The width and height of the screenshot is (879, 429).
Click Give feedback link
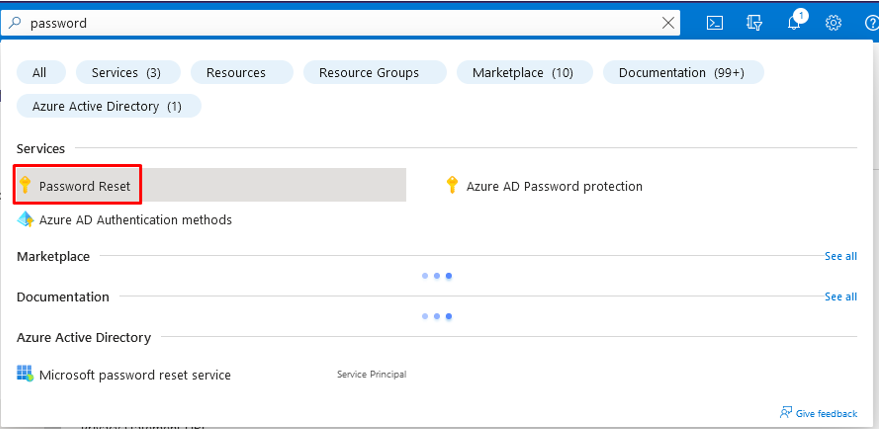tap(826, 413)
